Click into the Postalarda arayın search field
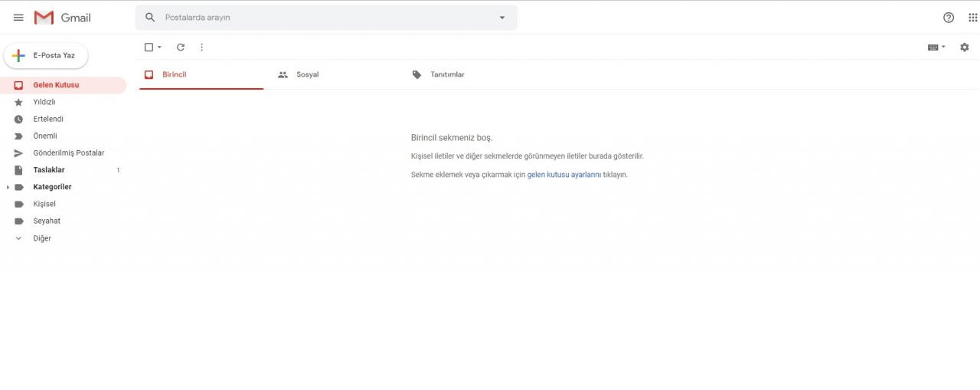 326,18
